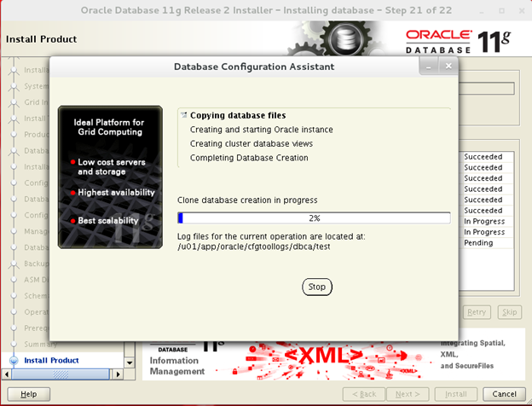Click the log path /u01/app/oracle/cfgtoollogs/dbca/test
Screen dimensions: 532x406
click(x=254, y=246)
